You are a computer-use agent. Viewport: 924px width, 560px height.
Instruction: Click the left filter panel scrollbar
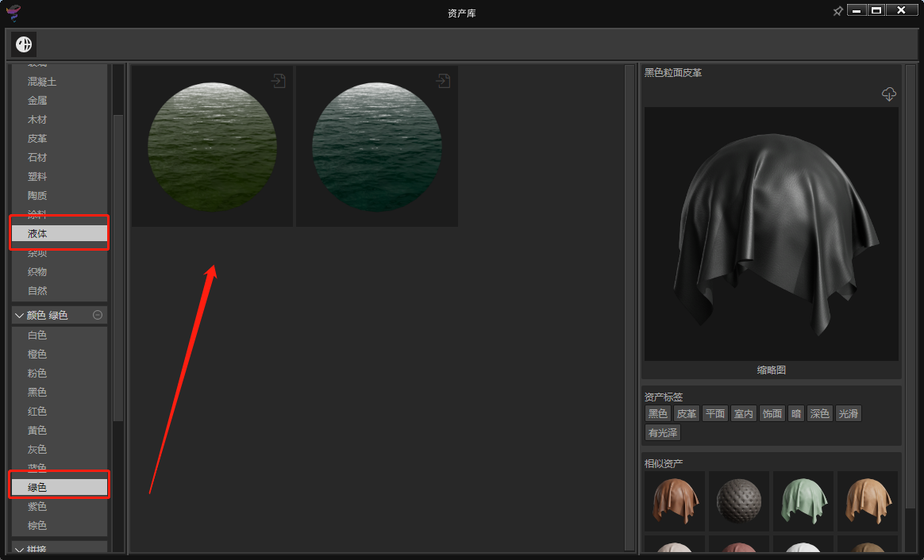(117, 268)
